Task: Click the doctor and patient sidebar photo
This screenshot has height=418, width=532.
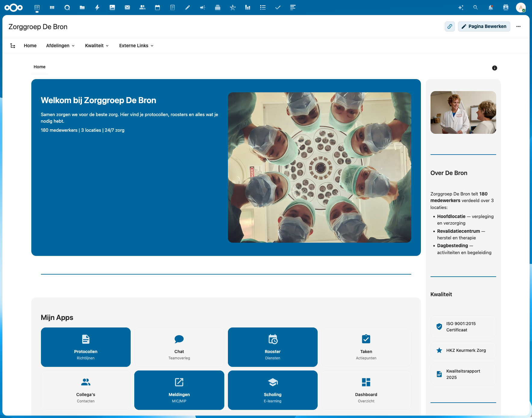Action: point(463,112)
